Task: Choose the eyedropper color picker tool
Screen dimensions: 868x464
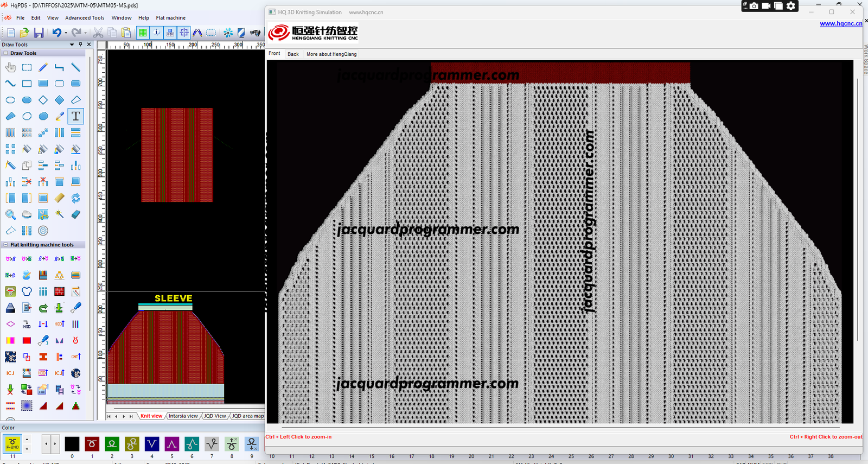Action: click(60, 116)
